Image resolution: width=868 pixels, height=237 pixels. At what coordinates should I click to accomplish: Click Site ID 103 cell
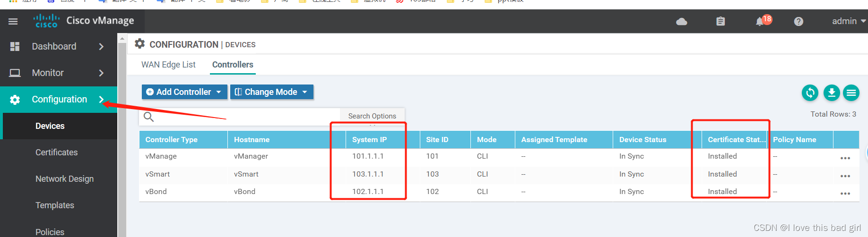tap(433, 174)
